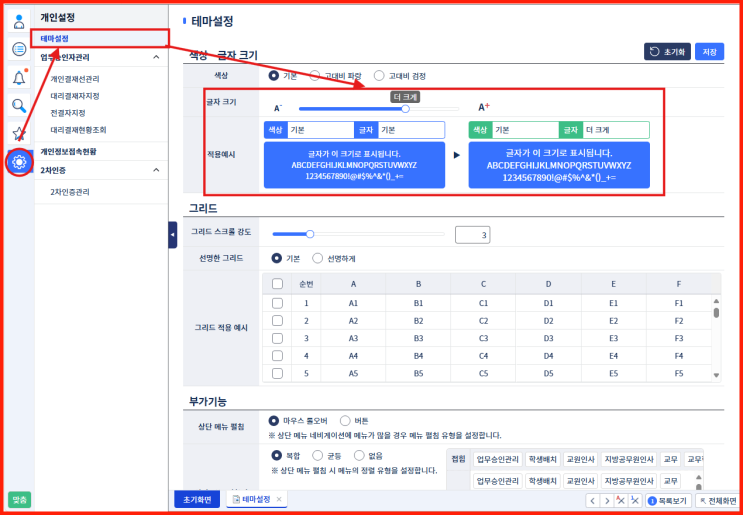
Task: Check the grid header select-all checkbox
Action: point(277,284)
